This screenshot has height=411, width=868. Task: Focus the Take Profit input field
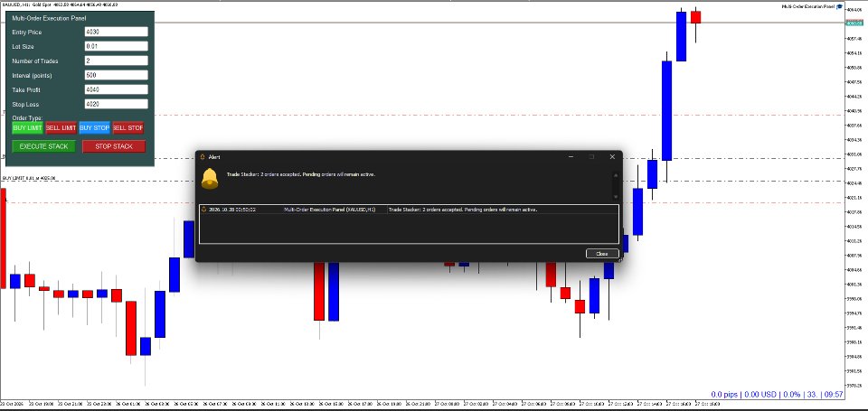[x=117, y=89]
